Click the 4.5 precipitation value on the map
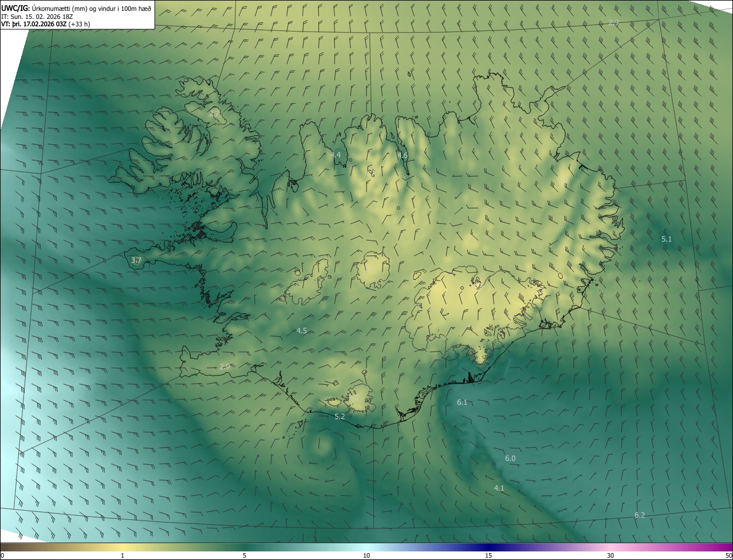 point(301,331)
